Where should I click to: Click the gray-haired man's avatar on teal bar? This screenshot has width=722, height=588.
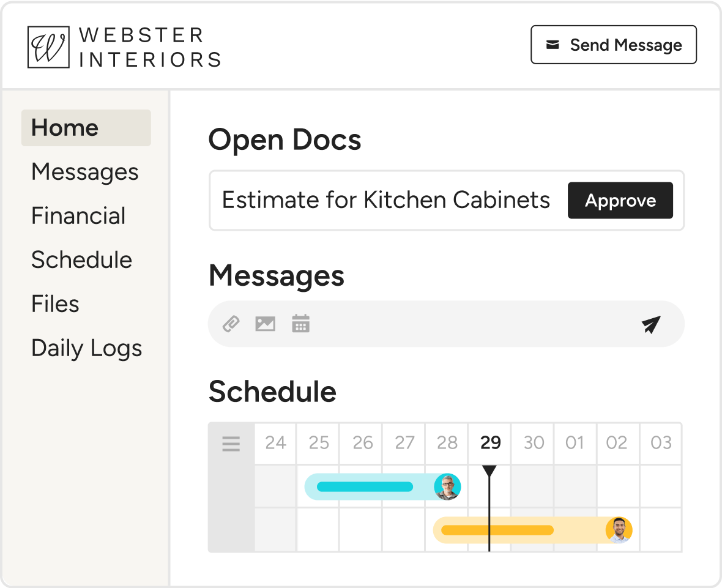tap(447, 486)
